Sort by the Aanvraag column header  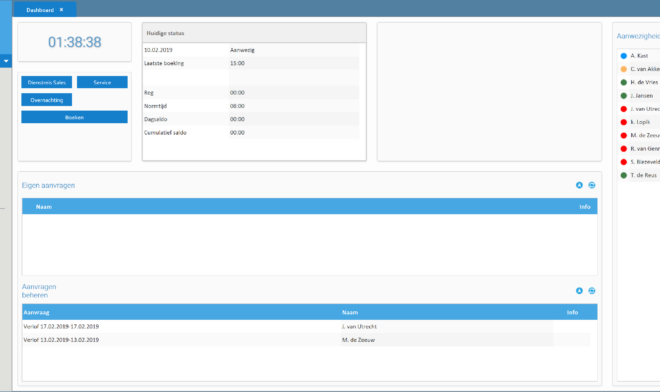coord(36,312)
